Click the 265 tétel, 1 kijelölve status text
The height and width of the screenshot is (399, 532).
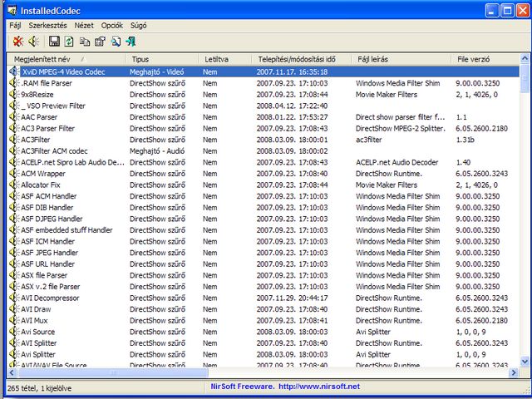coord(39,388)
